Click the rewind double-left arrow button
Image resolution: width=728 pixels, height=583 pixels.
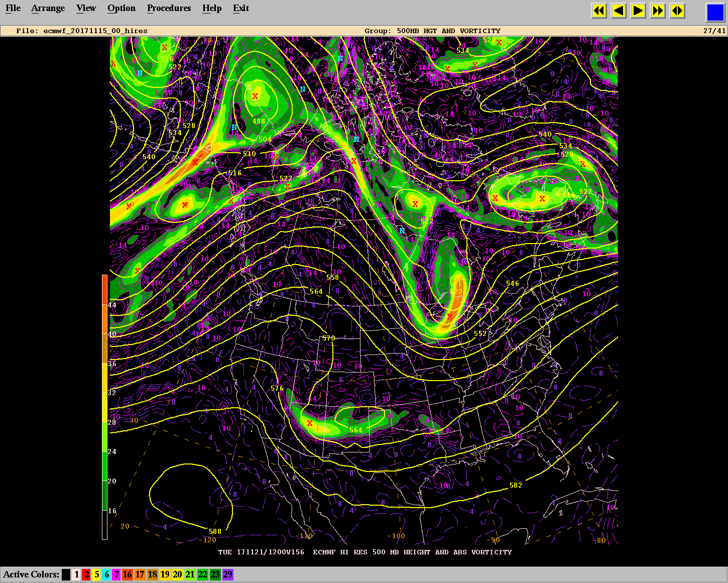[x=599, y=11]
